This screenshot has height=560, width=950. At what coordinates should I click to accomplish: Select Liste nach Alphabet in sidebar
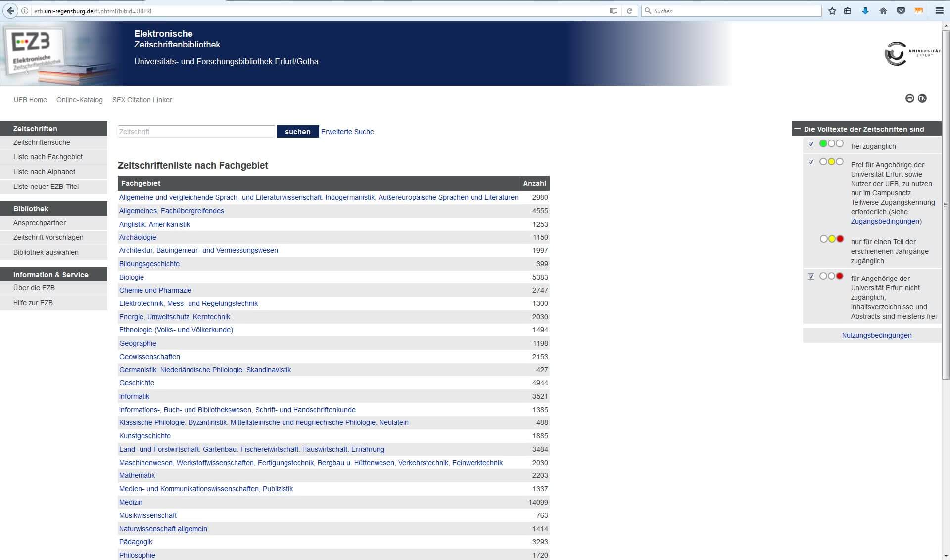click(x=53, y=172)
